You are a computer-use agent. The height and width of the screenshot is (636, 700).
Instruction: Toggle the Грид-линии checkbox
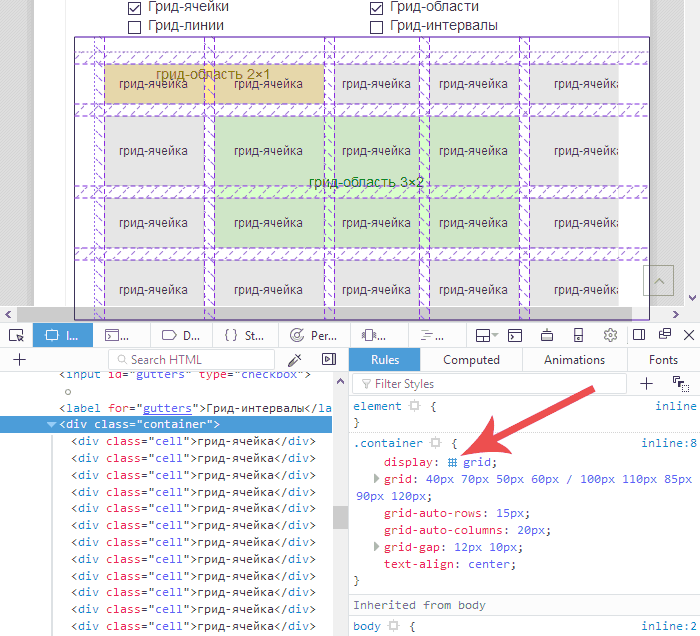coord(134,27)
